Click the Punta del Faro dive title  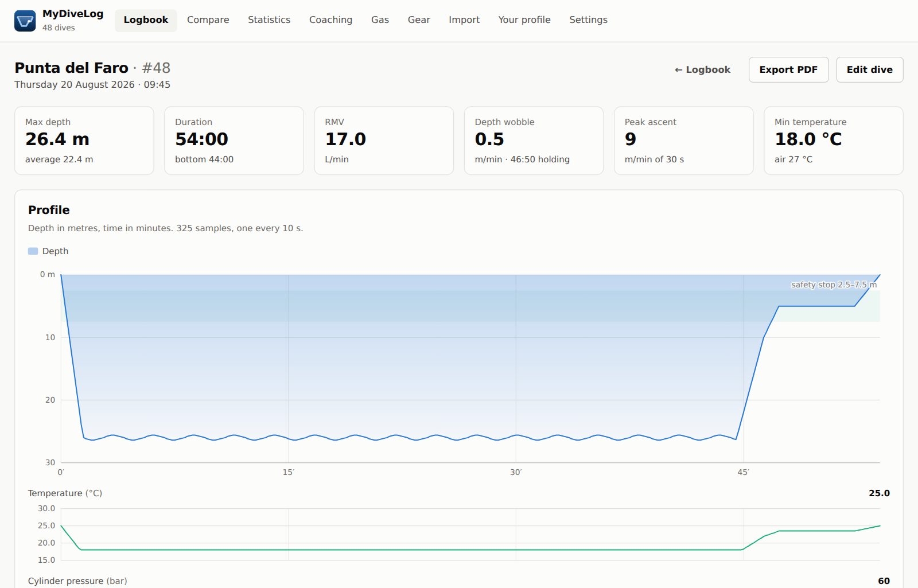(71, 68)
